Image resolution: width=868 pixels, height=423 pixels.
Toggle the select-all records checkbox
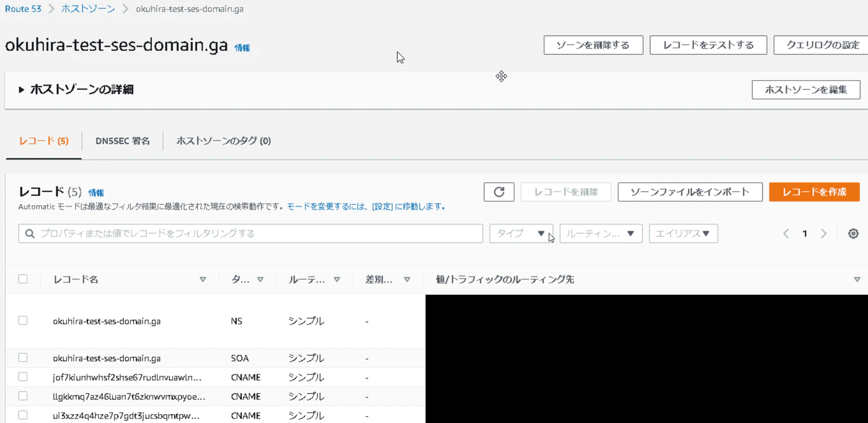click(x=23, y=279)
